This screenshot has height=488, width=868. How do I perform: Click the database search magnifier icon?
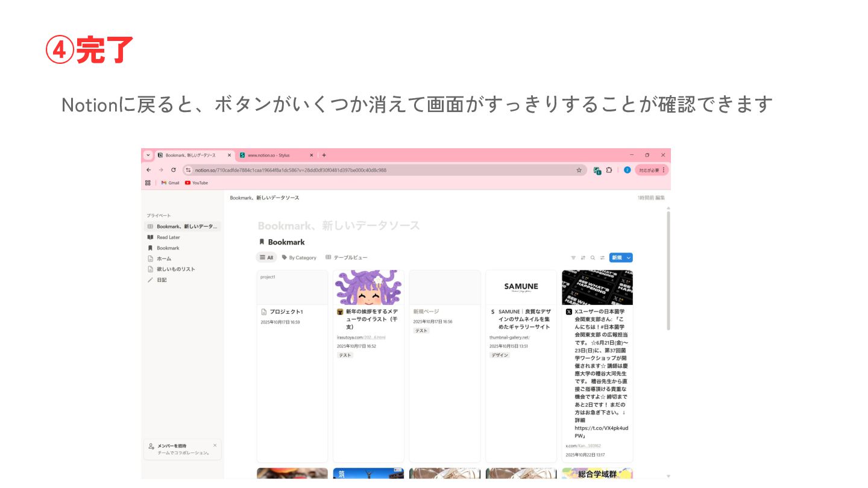pyautogui.click(x=593, y=257)
